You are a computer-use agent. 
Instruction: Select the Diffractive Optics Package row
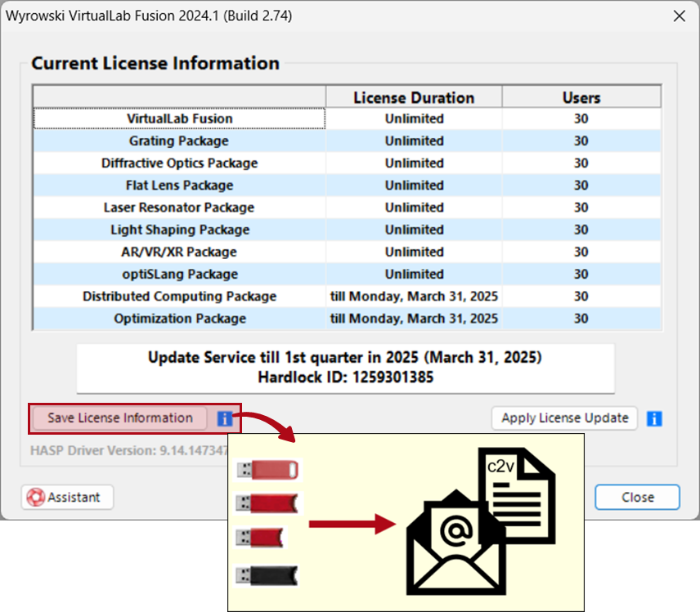pyautogui.click(x=348, y=163)
